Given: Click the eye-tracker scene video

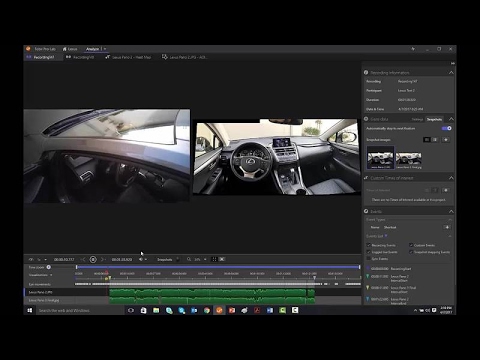Looking at the screenshot, I should click(107, 156).
